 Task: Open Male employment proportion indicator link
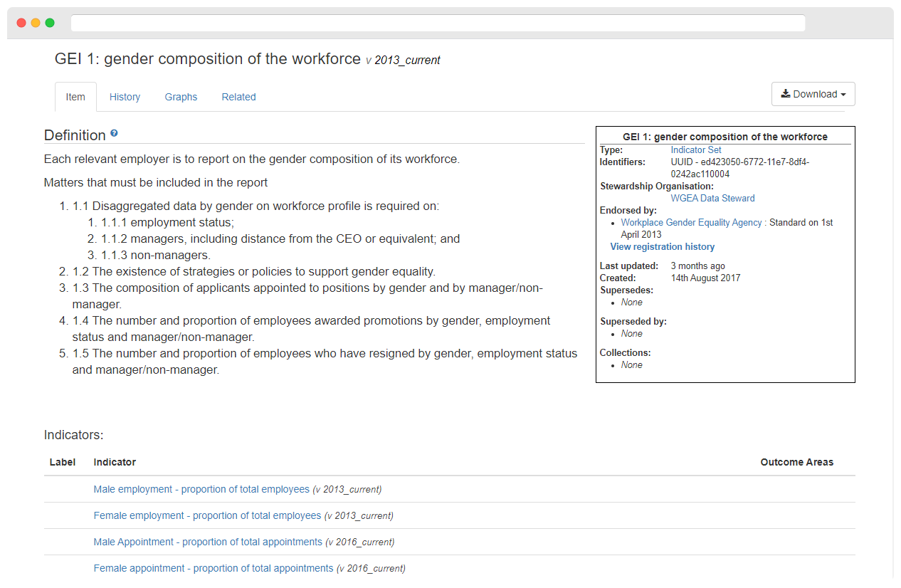coord(201,490)
